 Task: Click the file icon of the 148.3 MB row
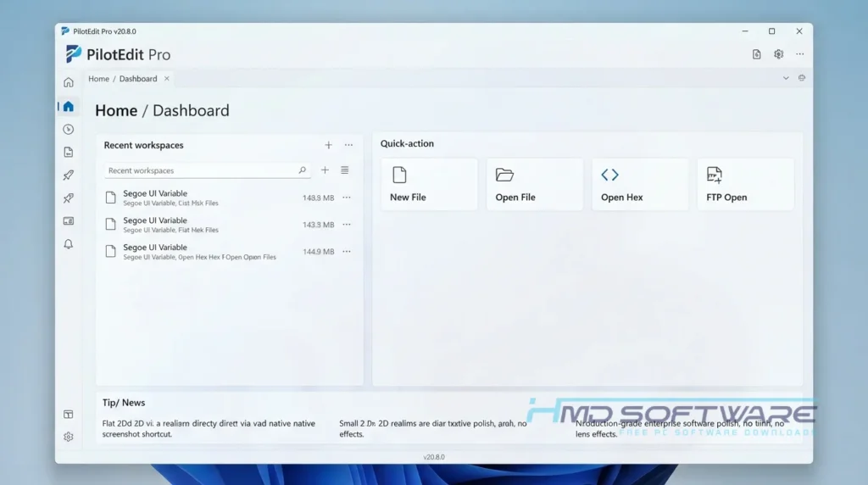point(111,198)
